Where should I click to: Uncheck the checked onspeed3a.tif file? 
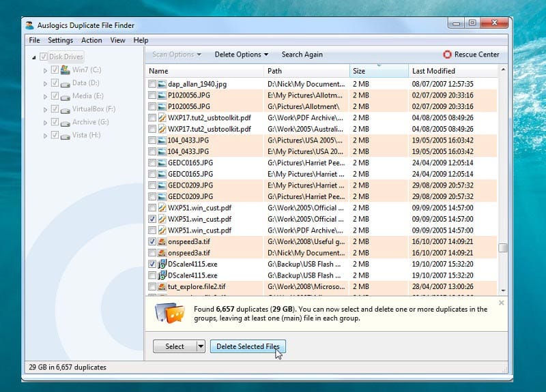[x=152, y=241]
